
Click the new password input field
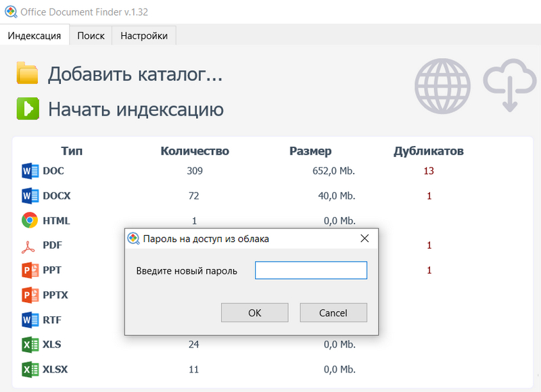click(x=310, y=271)
